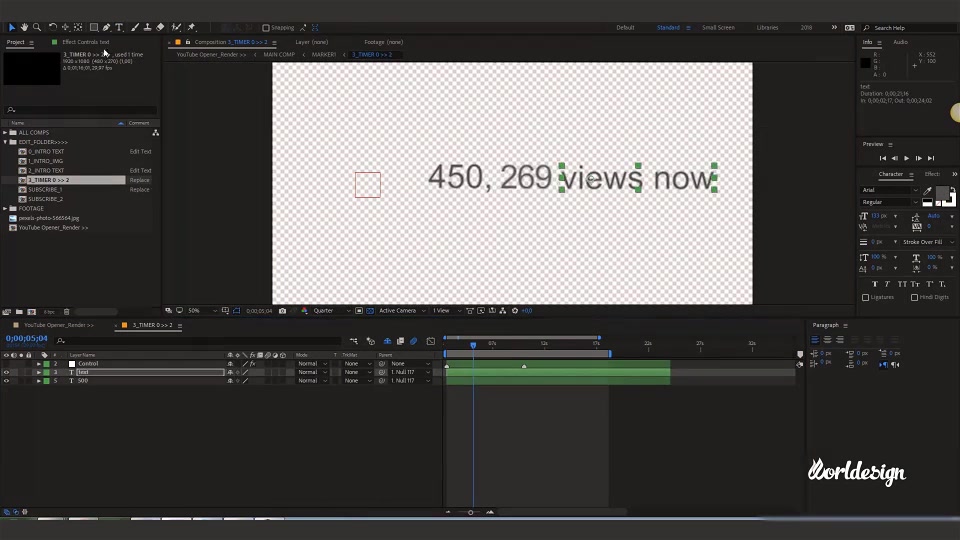The width and height of the screenshot is (960, 540).
Task: Select the Puppet Pin tool
Action: (x=192, y=28)
